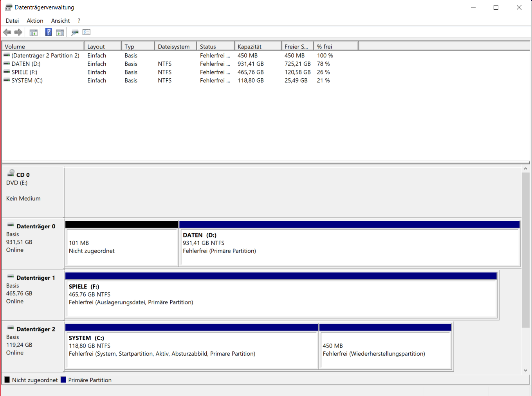Click the 21 % free cell
The image size is (532, 396).
[x=323, y=80]
